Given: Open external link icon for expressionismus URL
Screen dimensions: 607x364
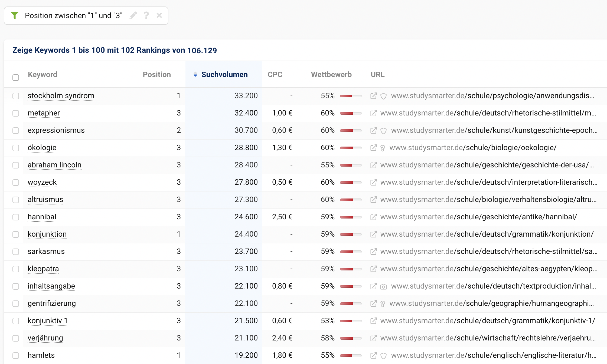Looking at the screenshot, I should click(x=374, y=130).
